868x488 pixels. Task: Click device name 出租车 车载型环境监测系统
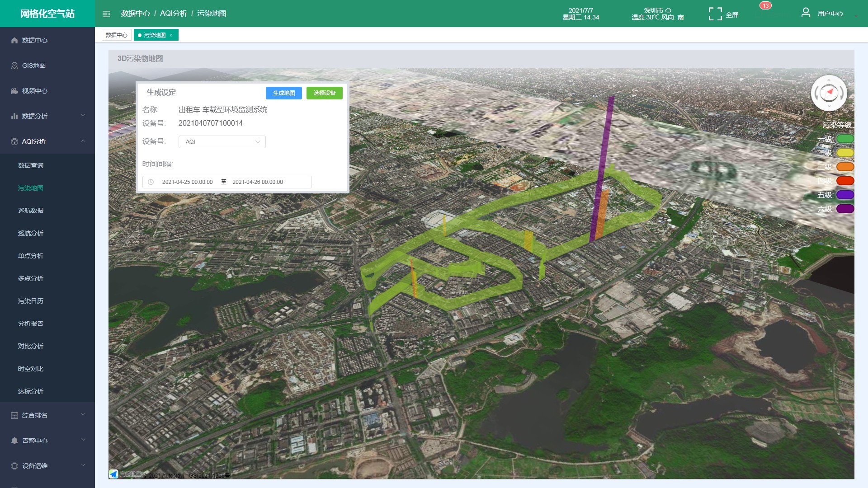[x=223, y=110]
